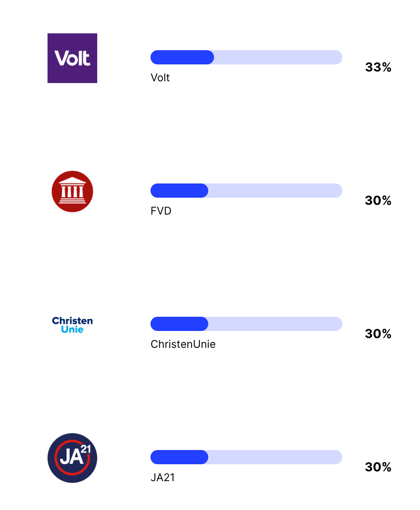Click the filled blue part of Volt's bar
This screenshot has height=510, width=420.
182,57
